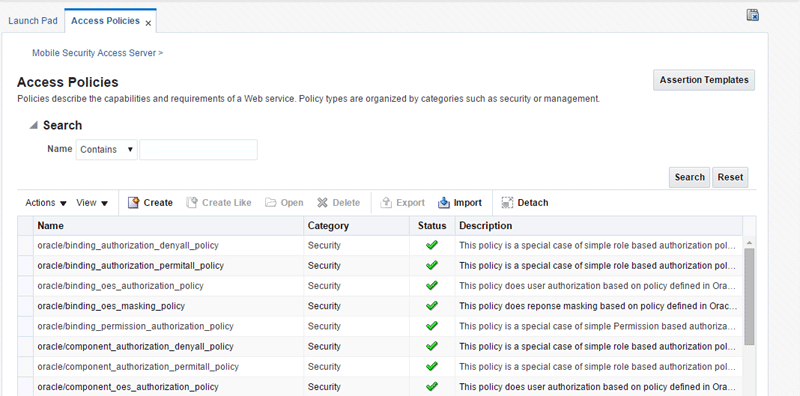Click status checkmark for binding_oes_masking_policy
800x396 pixels.
coord(432,306)
